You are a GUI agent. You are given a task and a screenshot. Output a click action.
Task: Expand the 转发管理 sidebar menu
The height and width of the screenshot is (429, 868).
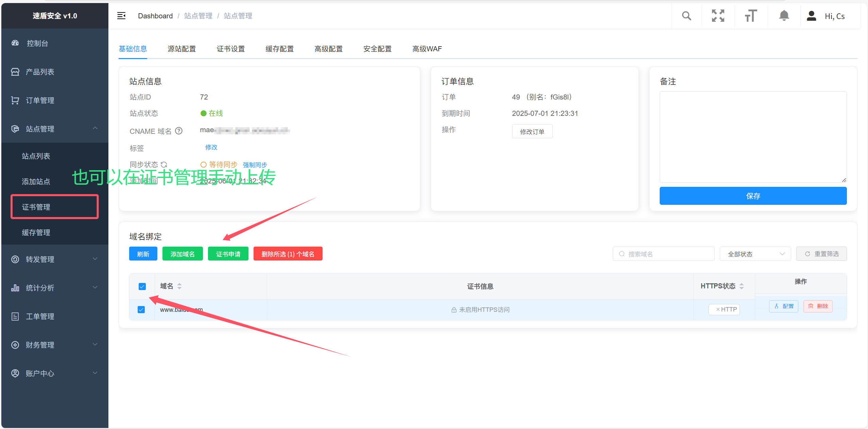click(54, 259)
